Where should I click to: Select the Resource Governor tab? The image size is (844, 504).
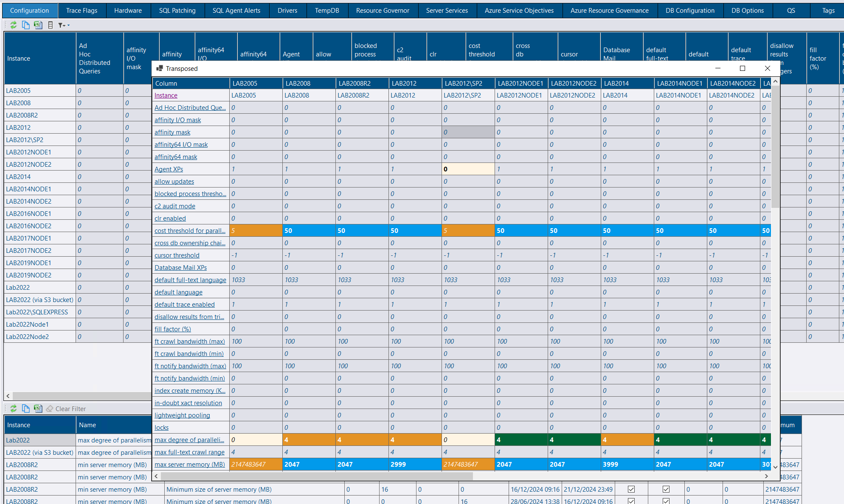coord(383,11)
